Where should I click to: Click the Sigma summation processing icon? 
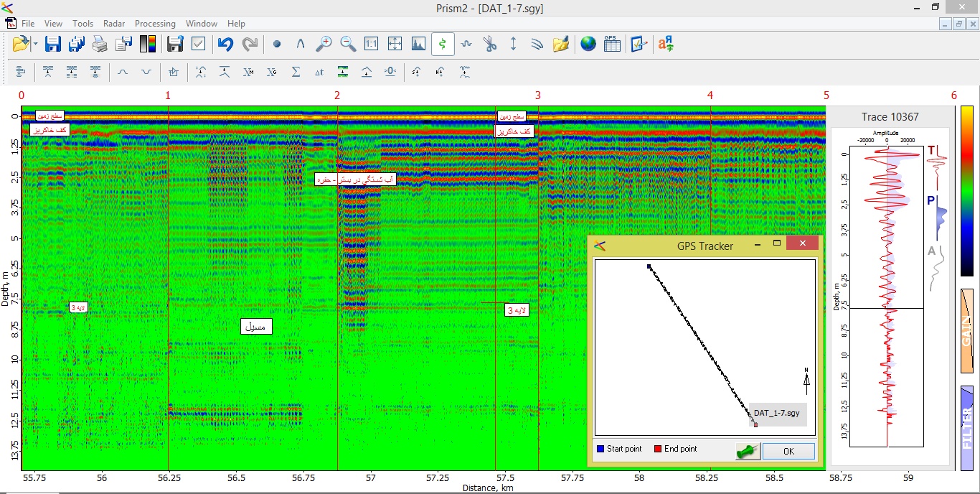coord(296,72)
